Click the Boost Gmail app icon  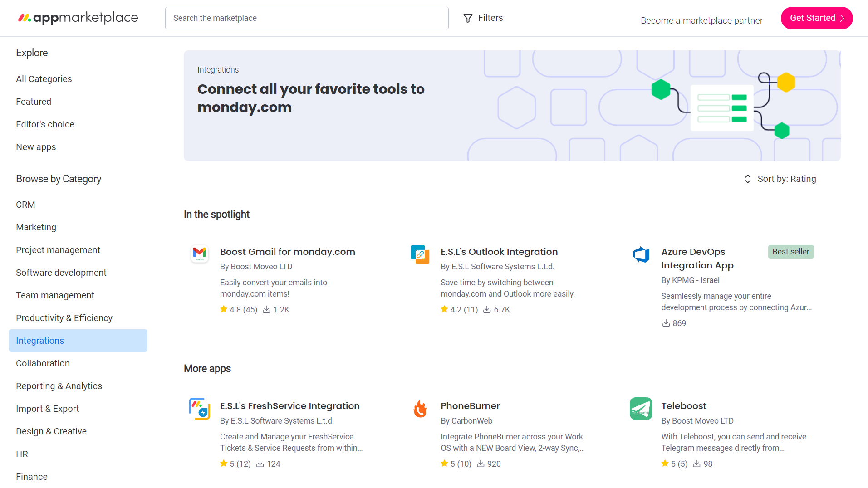pyautogui.click(x=200, y=254)
